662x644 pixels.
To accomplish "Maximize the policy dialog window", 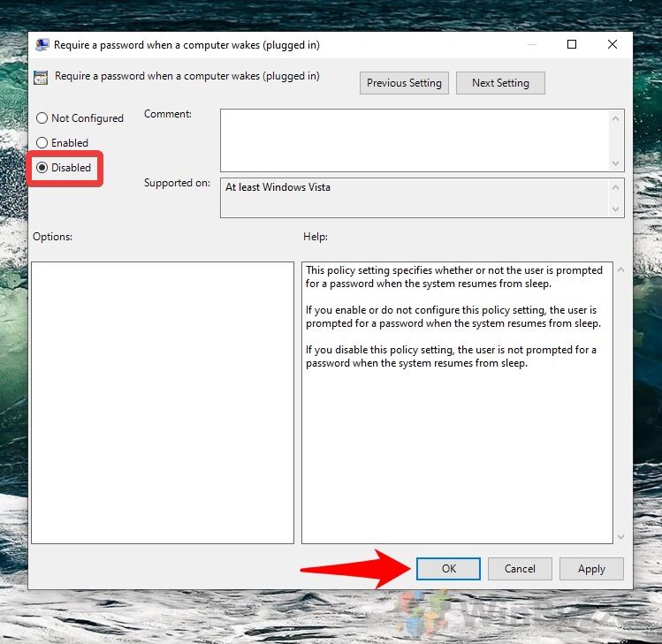I will 572,44.
